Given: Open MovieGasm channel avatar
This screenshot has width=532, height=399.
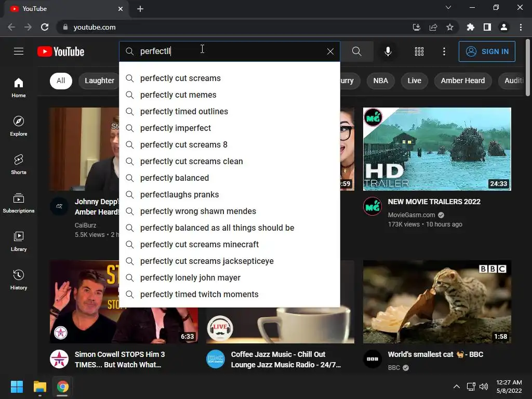Looking at the screenshot, I should pyautogui.click(x=373, y=206).
